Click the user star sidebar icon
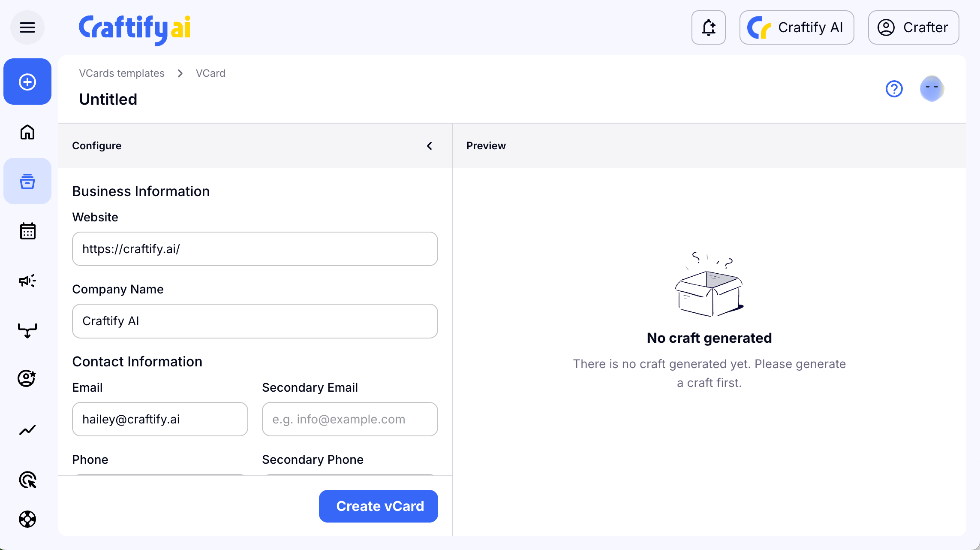The height and width of the screenshot is (550, 980). tap(27, 378)
